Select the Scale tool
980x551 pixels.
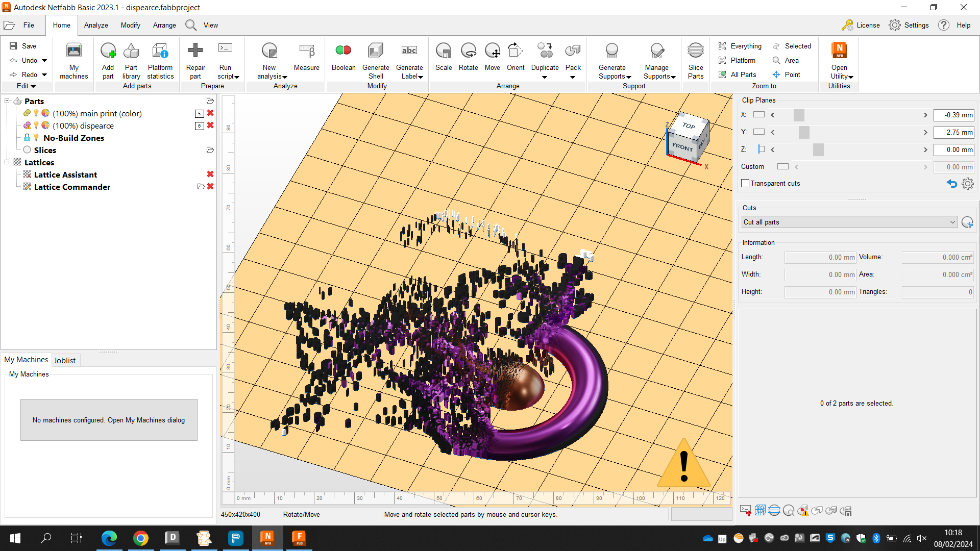click(444, 57)
